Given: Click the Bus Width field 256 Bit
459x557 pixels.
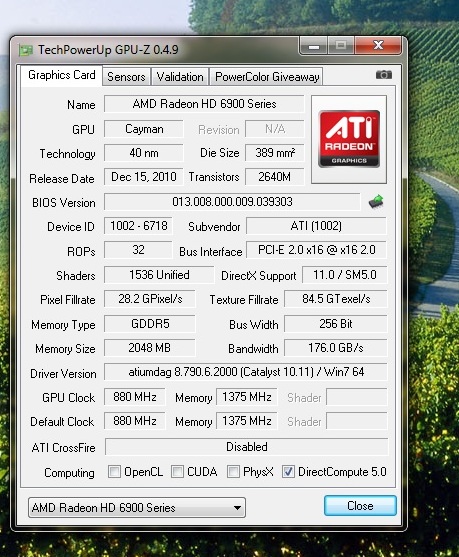Looking at the screenshot, I should pos(336,324).
